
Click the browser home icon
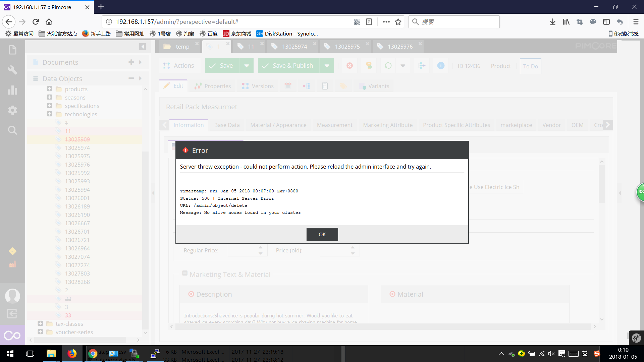(49, 22)
